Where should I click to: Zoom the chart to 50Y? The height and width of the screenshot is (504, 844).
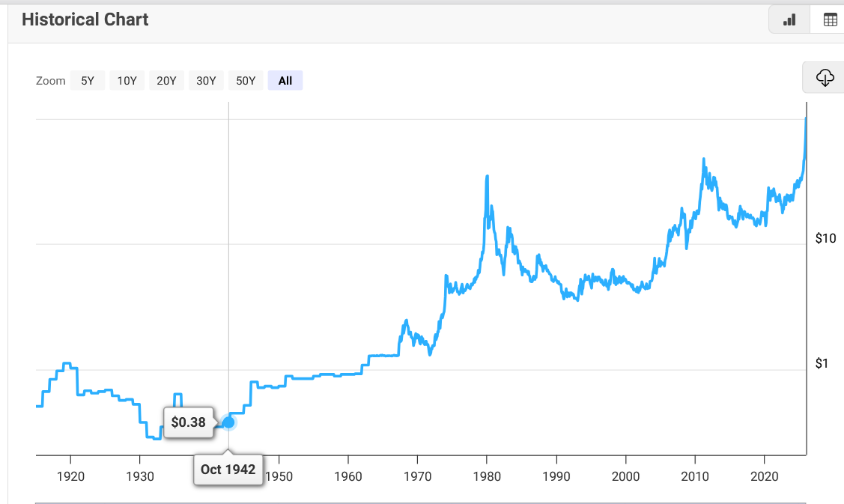click(246, 81)
